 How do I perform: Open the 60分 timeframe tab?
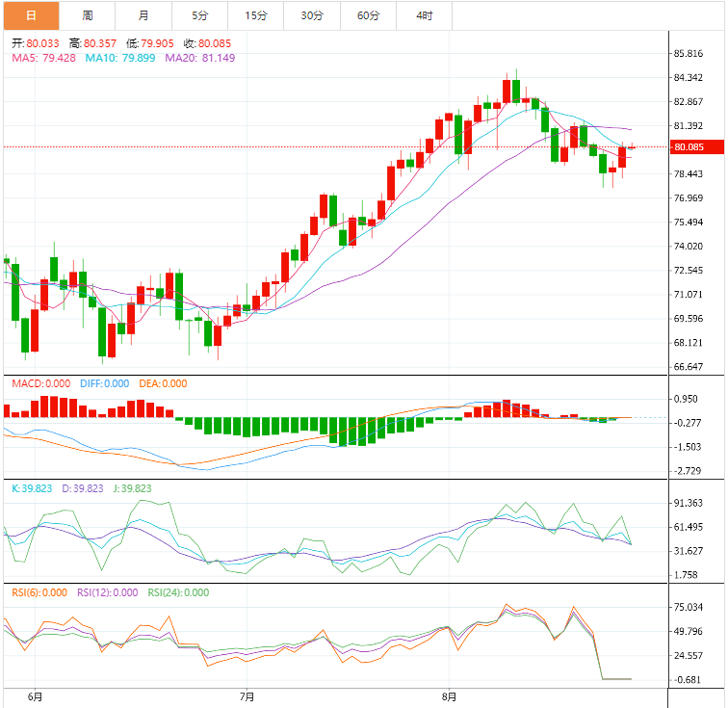(x=368, y=15)
